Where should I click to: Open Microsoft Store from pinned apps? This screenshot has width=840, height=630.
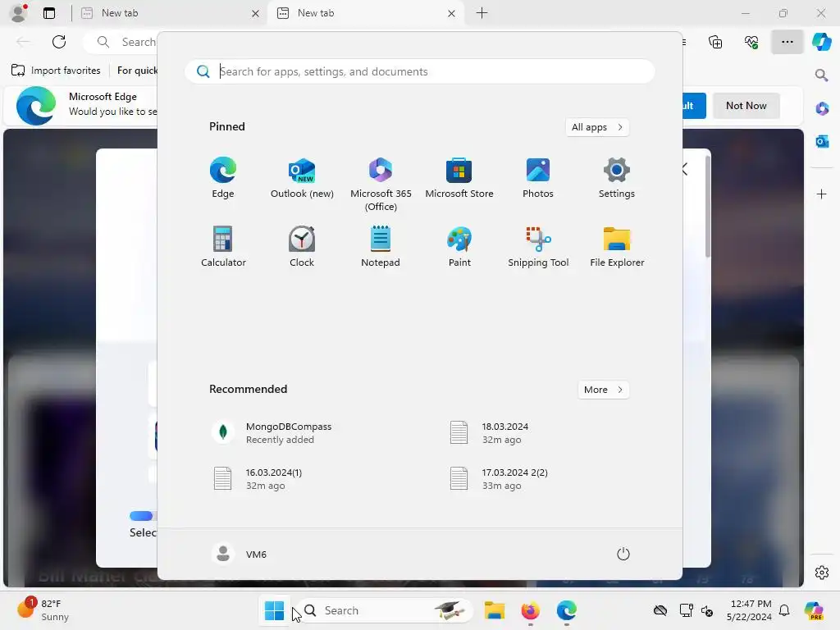pyautogui.click(x=459, y=178)
